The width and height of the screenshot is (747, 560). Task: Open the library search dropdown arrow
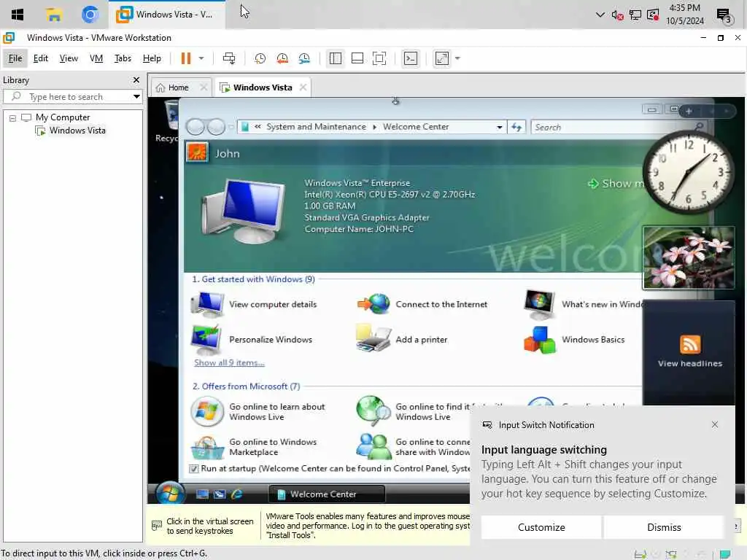point(136,97)
